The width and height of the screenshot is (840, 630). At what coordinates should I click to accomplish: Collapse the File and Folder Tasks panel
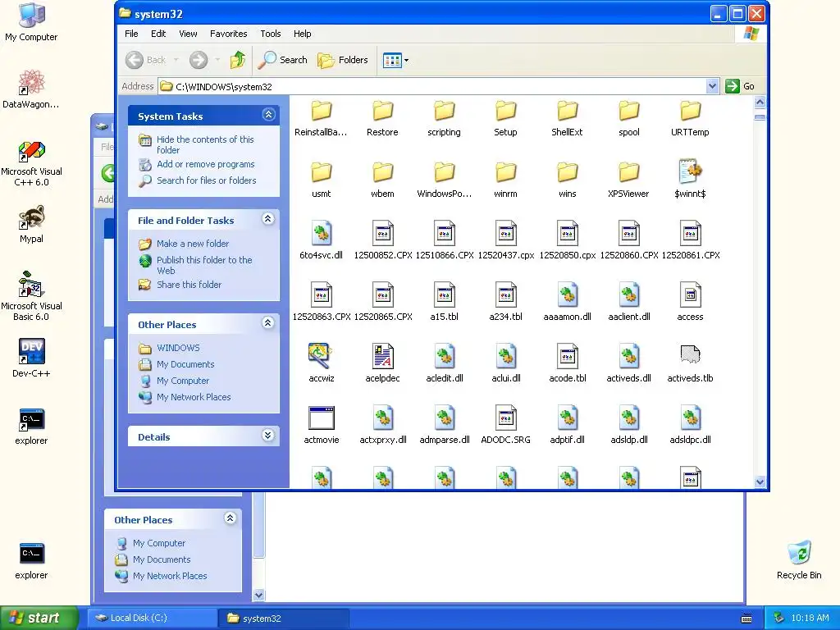[268, 218]
